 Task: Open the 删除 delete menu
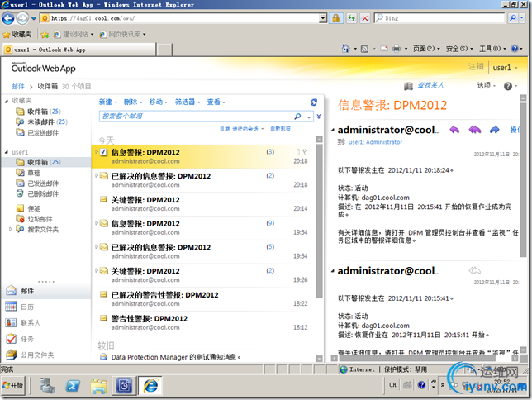tap(133, 102)
